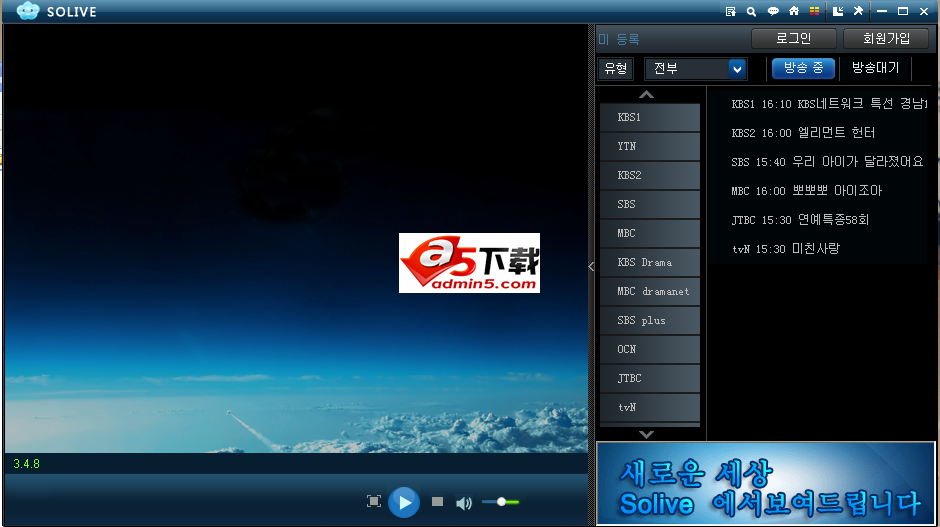Minimize the SOLIVE window
Image resolution: width=940 pixels, height=527 pixels.
pos(882,11)
